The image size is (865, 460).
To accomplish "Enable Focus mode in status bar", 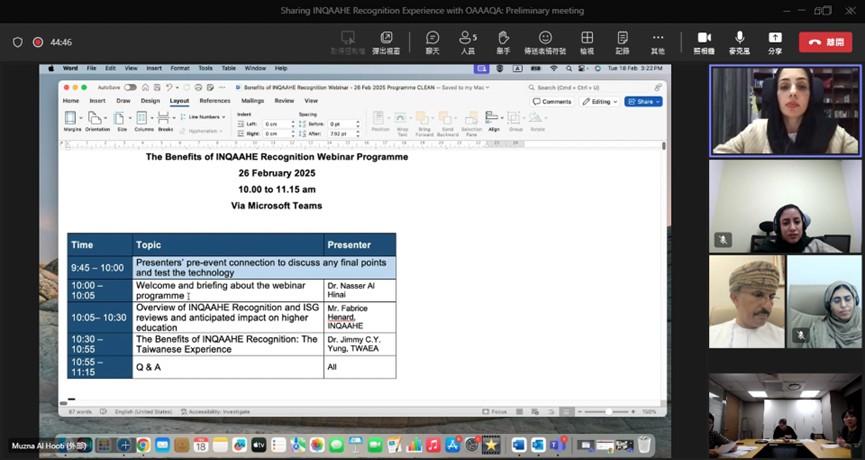I will [x=494, y=411].
